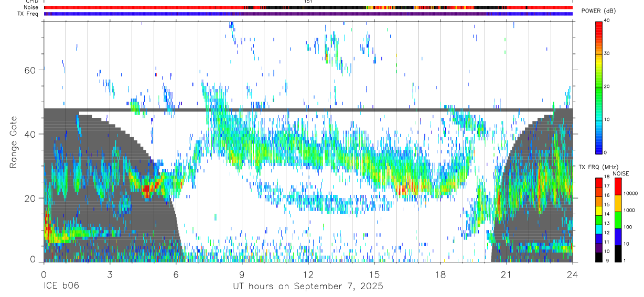Click the 'UT hours on September 7, 2025' label
Image resolution: width=644 pixels, height=297 pixels.
tap(308, 287)
